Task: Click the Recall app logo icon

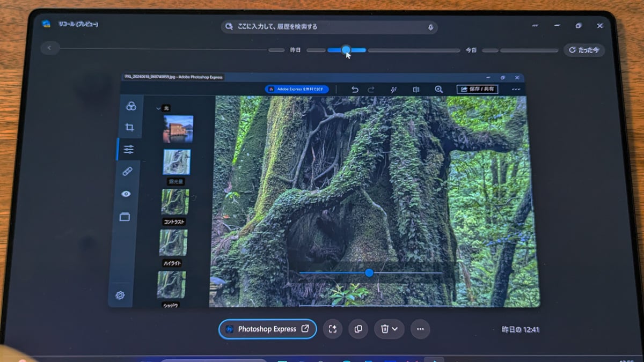Action: tap(47, 24)
